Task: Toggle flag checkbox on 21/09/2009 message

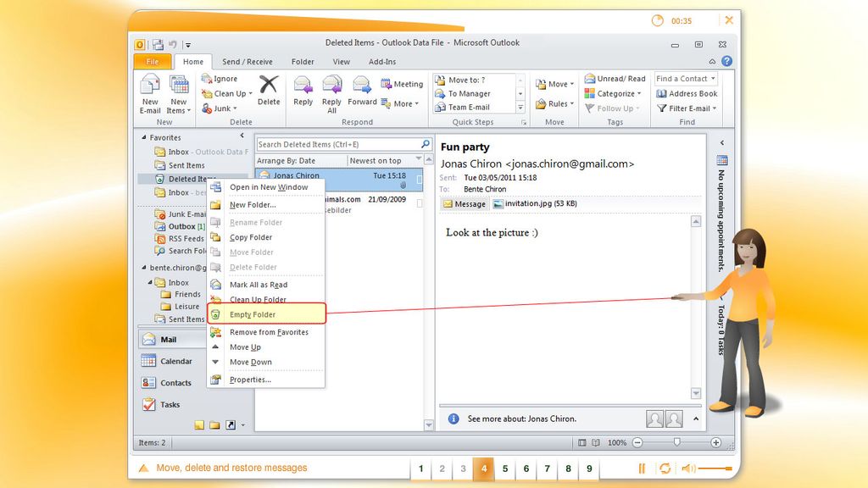Action: 420,203
